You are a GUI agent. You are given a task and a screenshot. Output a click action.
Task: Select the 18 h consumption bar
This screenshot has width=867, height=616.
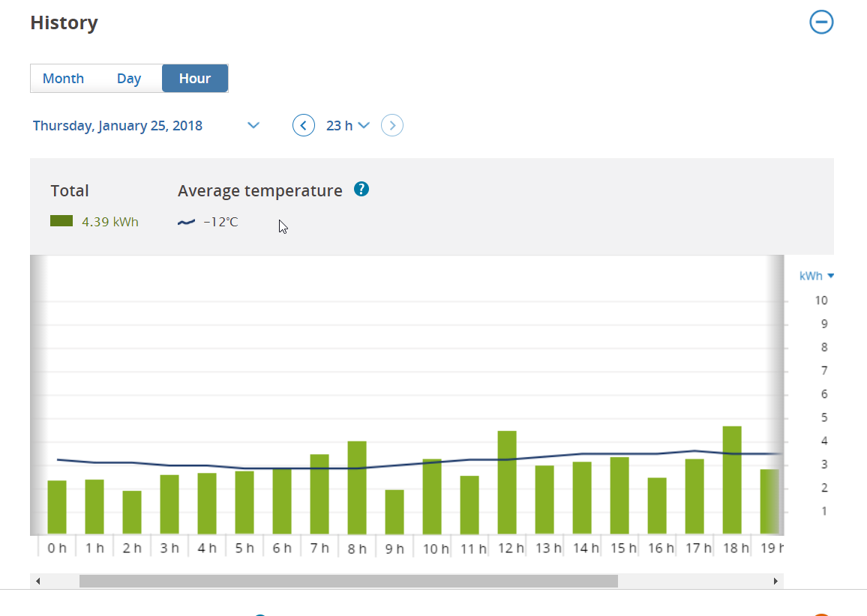pyautogui.click(x=732, y=480)
